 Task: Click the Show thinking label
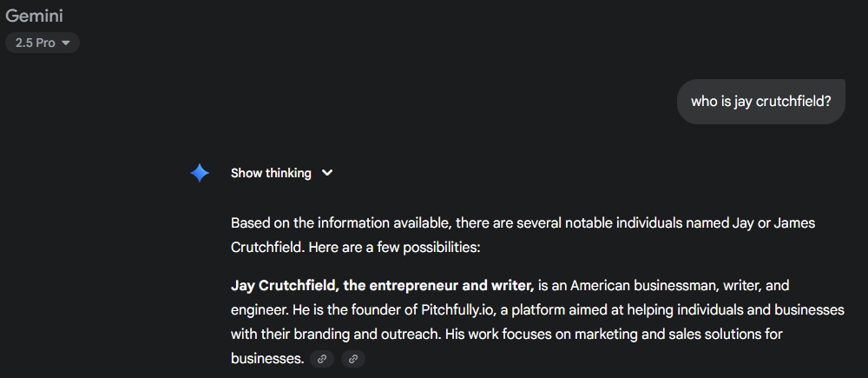(271, 173)
